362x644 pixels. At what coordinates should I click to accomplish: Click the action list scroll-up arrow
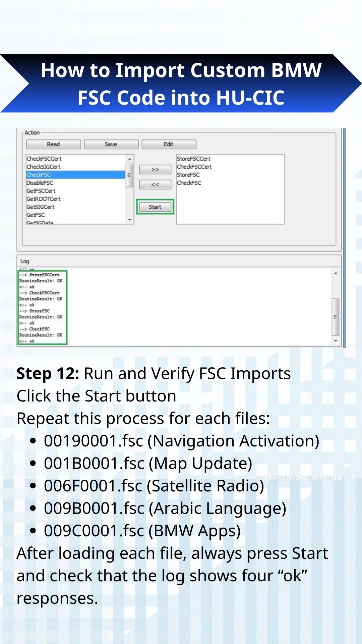[x=130, y=159]
